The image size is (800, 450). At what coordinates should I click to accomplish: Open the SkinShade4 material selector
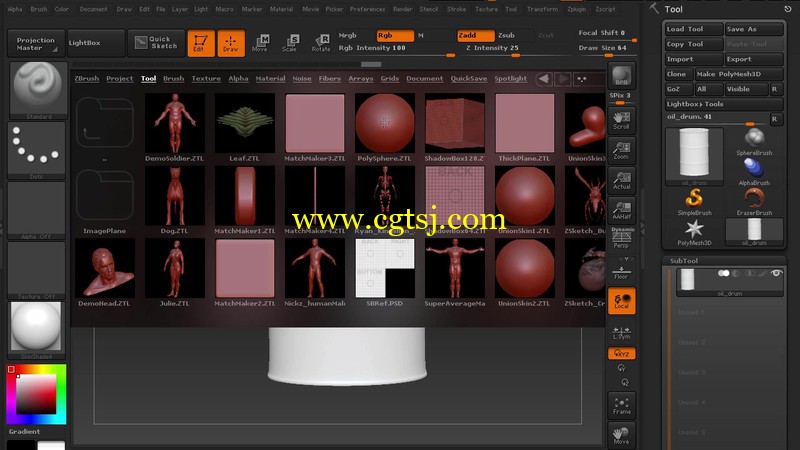[x=36, y=330]
